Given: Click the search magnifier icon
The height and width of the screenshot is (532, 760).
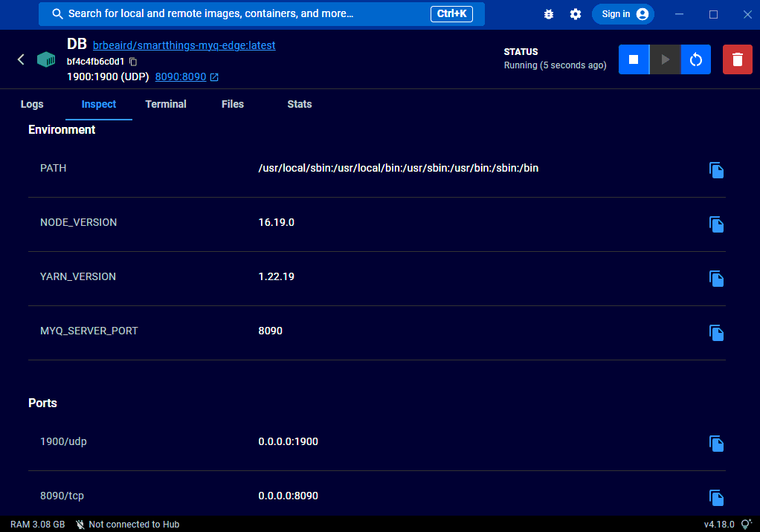Looking at the screenshot, I should click(x=57, y=13).
